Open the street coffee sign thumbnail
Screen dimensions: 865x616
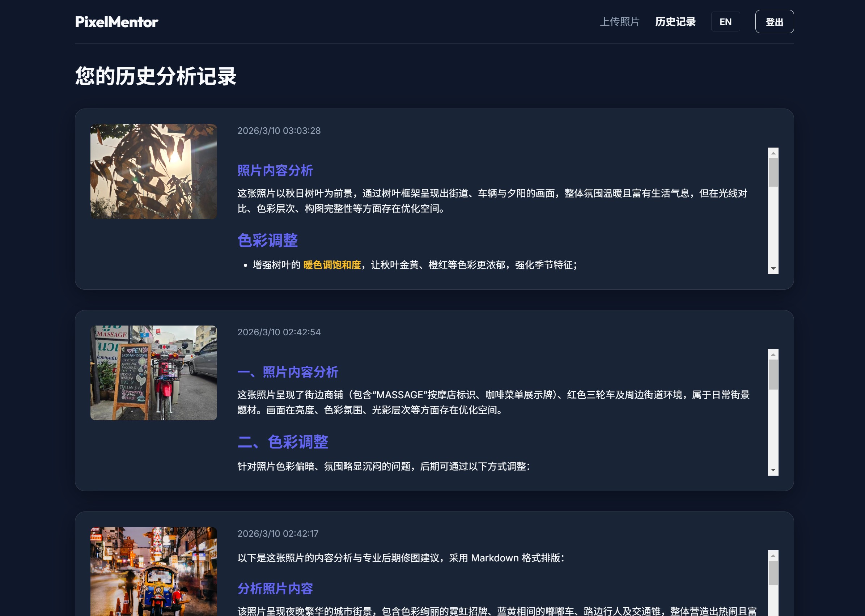tap(153, 373)
